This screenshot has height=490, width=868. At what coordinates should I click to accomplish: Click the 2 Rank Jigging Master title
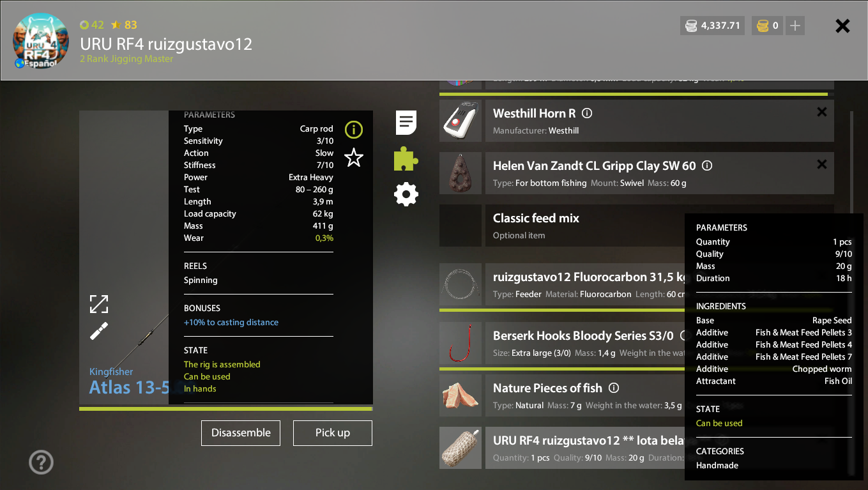pyautogui.click(x=126, y=59)
